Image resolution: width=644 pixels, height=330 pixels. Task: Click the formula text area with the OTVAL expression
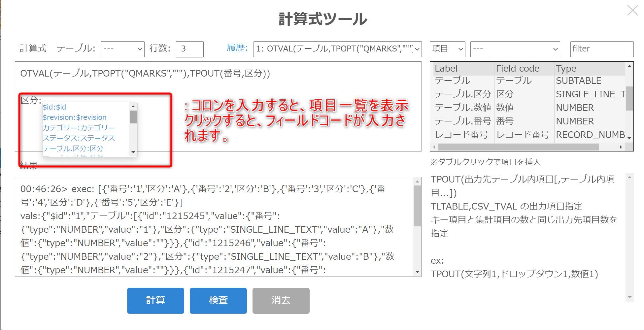point(218,106)
